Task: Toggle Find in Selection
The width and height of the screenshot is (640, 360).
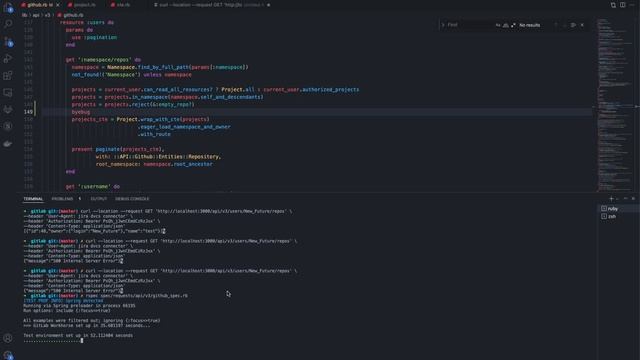Action: [573, 25]
